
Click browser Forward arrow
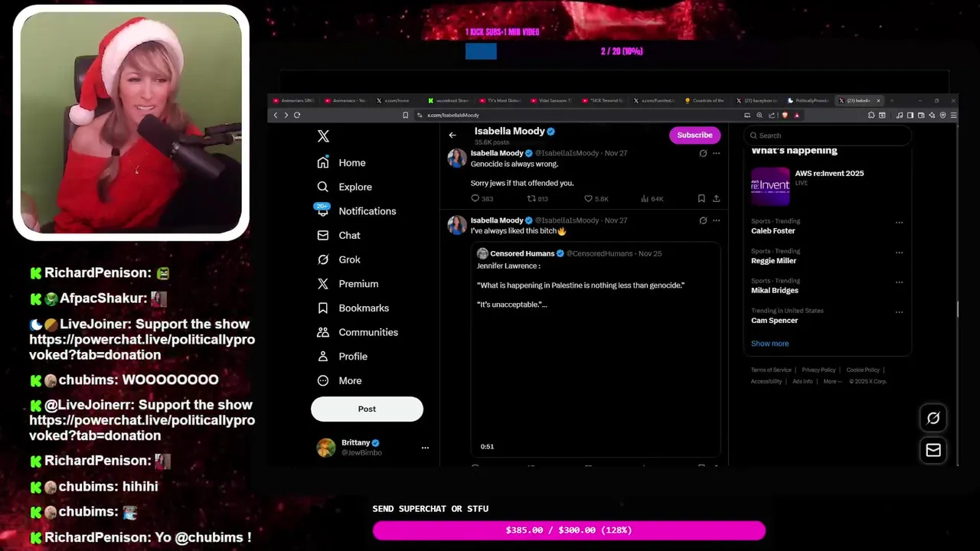click(286, 116)
